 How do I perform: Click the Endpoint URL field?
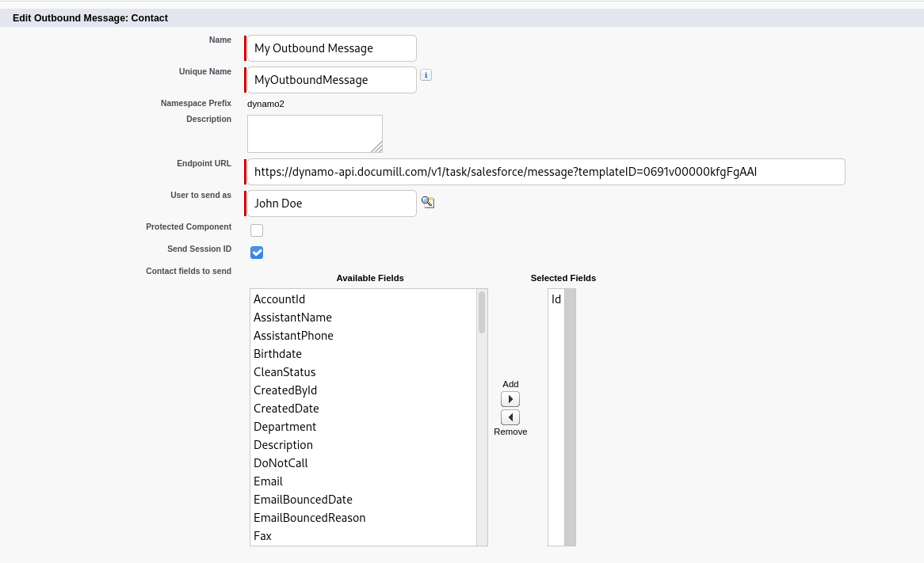545,172
